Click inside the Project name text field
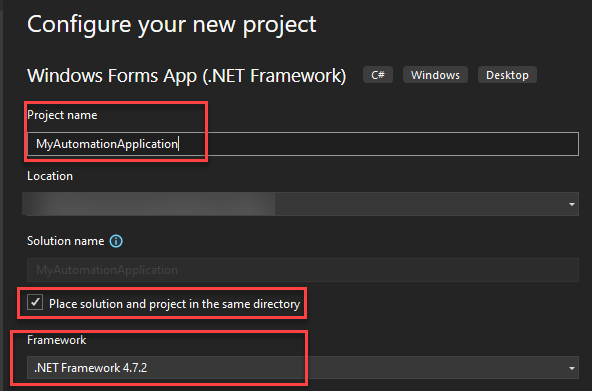This screenshot has height=391, width=592. point(303,144)
